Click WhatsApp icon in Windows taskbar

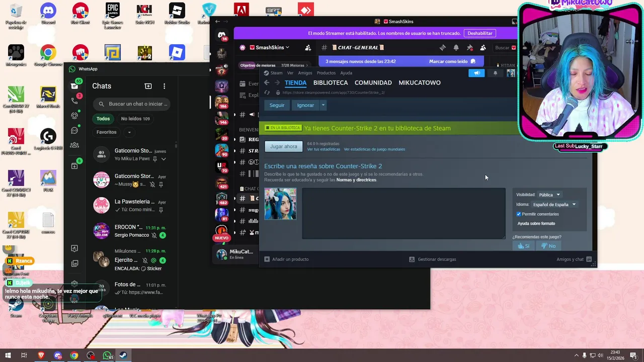coord(107,355)
